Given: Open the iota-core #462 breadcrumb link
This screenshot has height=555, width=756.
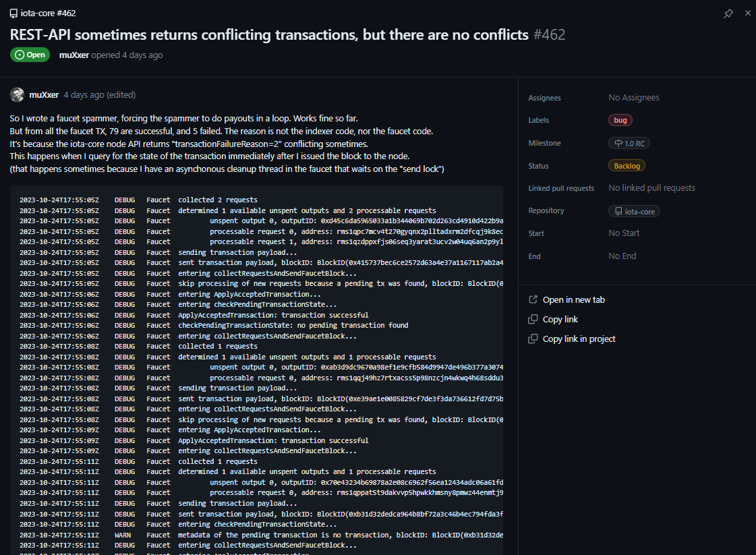Looking at the screenshot, I should pyautogui.click(x=48, y=13).
